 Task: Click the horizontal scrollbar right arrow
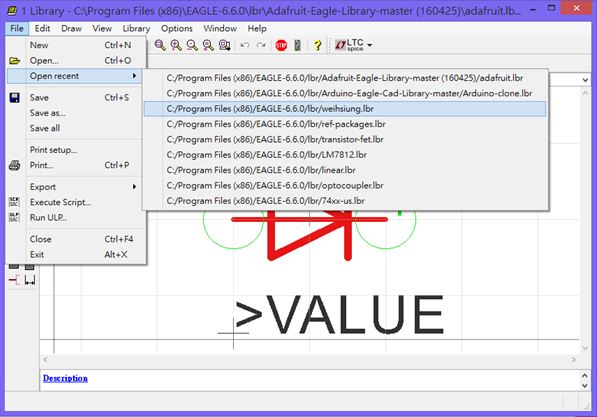[574, 359]
